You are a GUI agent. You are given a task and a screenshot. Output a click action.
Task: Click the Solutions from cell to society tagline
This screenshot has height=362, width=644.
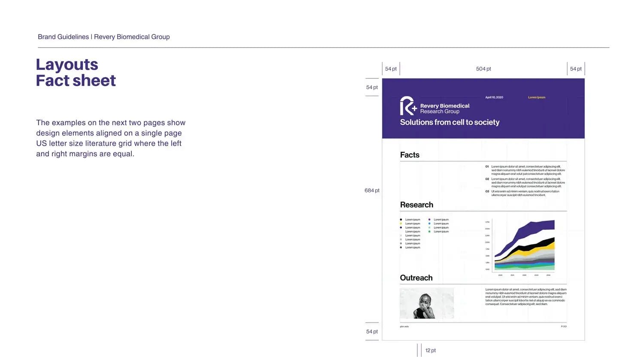click(450, 122)
